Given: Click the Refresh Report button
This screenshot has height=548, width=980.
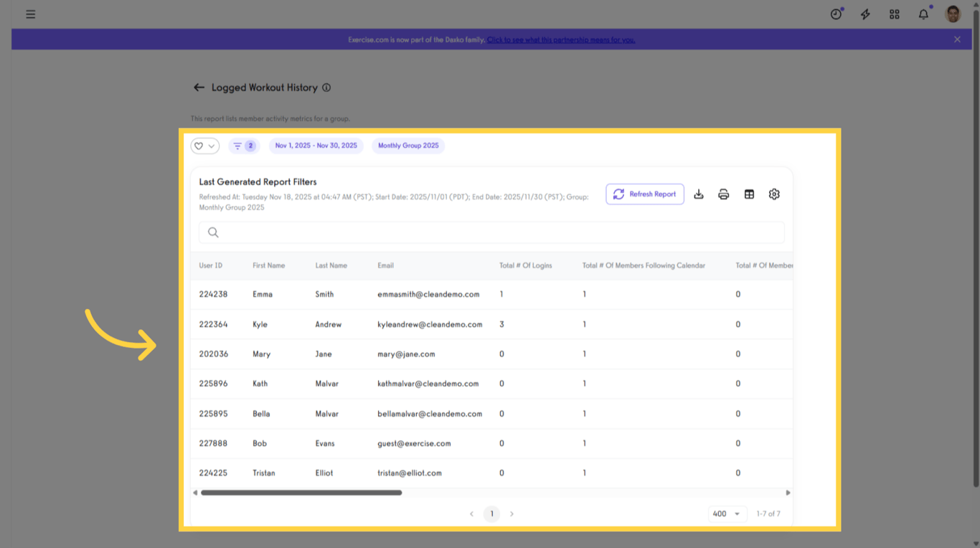Looking at the screenshot, I should 645,194.
